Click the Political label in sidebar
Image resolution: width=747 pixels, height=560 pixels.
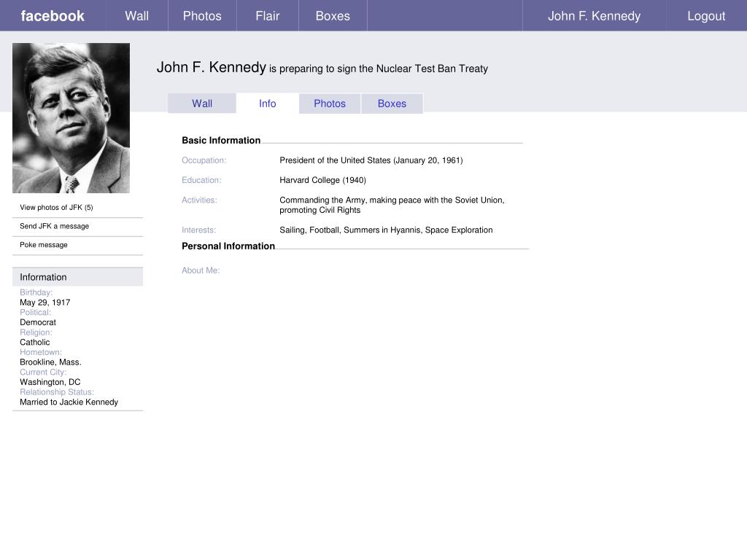click(35, 312)
